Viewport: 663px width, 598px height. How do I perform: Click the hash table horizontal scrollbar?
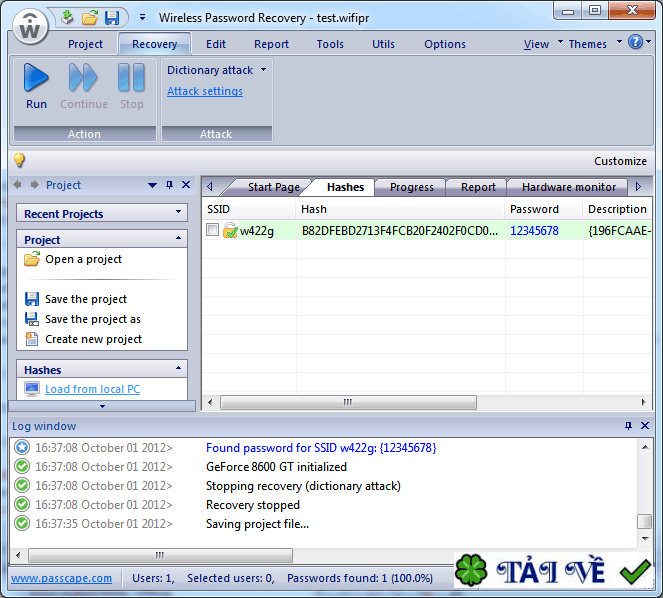click(347, 402)
